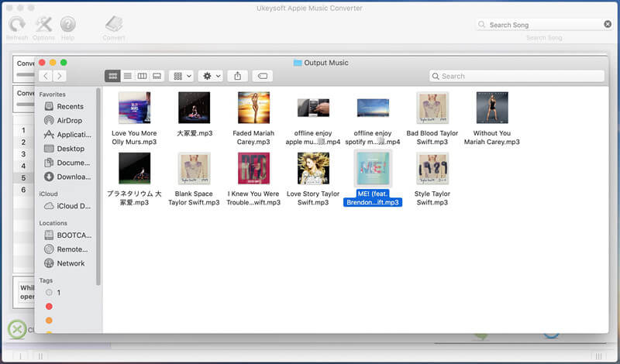Viewport: 620px width, 364px height.
Task: Select I Knew You Were Trouble thumbnail
Action: 254,168
